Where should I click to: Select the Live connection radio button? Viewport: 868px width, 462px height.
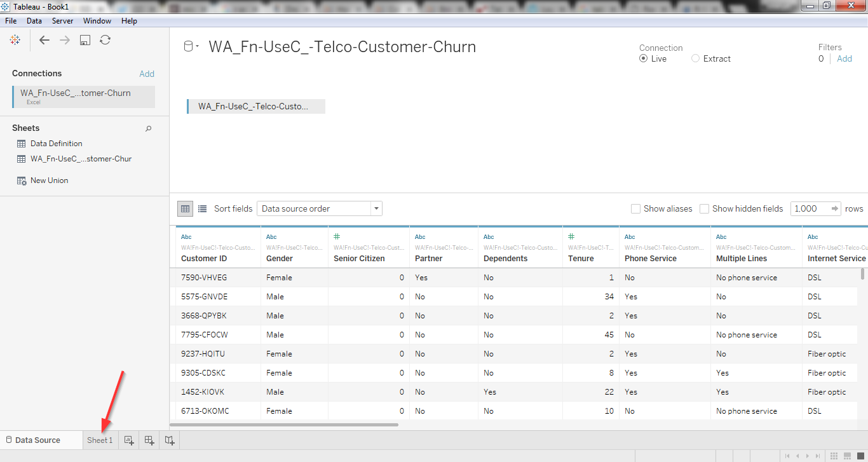644,58
